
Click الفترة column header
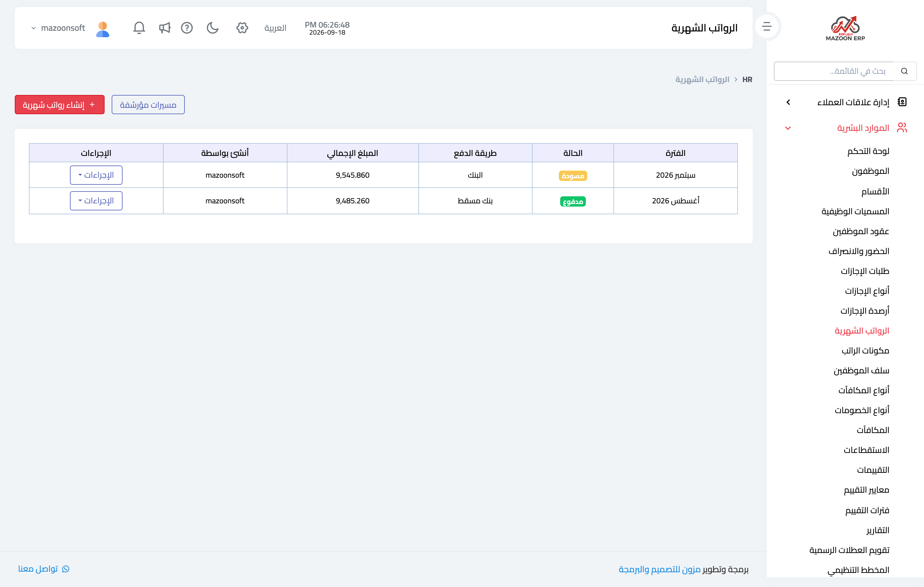click(675, 153)
